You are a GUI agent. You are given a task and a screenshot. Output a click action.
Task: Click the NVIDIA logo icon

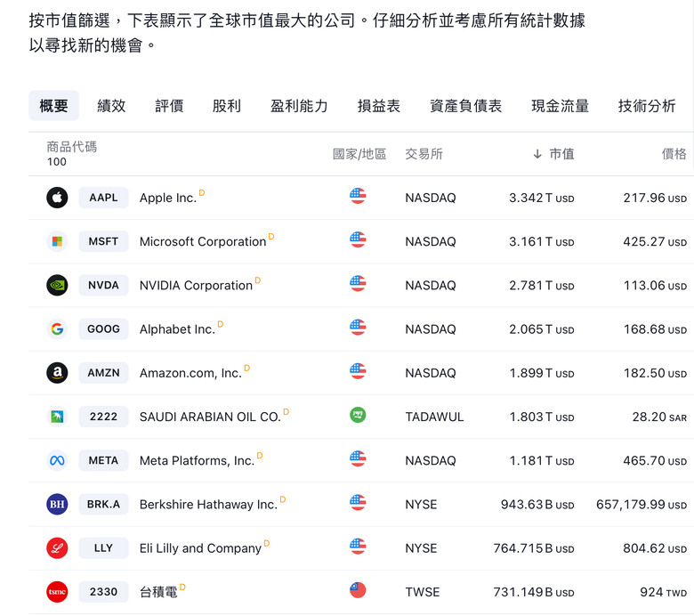coord(57,285)
